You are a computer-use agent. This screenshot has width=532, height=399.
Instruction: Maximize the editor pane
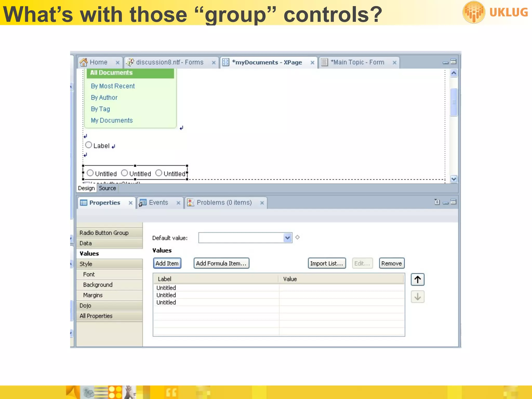pos(453,62)
